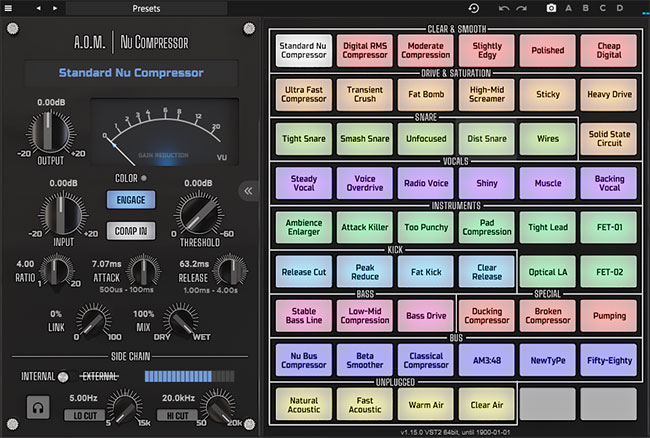Choose the Fat Kick preset

426,272
